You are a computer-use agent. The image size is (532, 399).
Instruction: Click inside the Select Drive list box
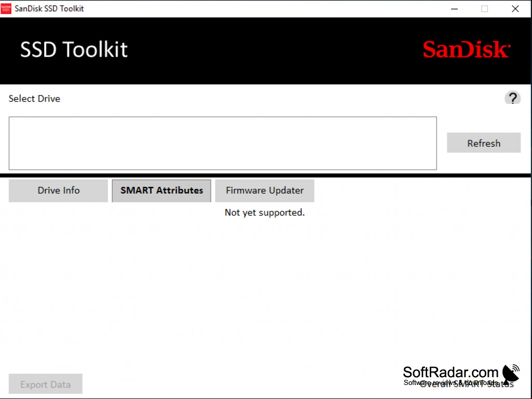coord(223,143)
